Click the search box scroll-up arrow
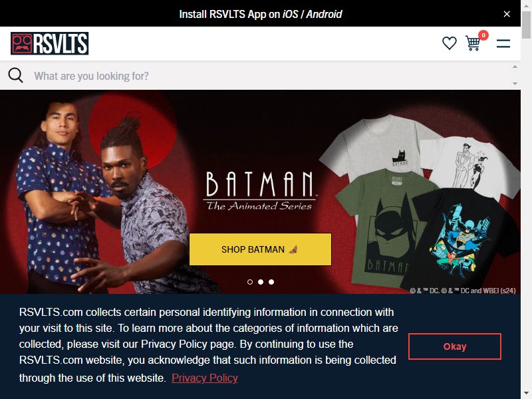This screenshot has width=532, height=399. coord(515,67)
